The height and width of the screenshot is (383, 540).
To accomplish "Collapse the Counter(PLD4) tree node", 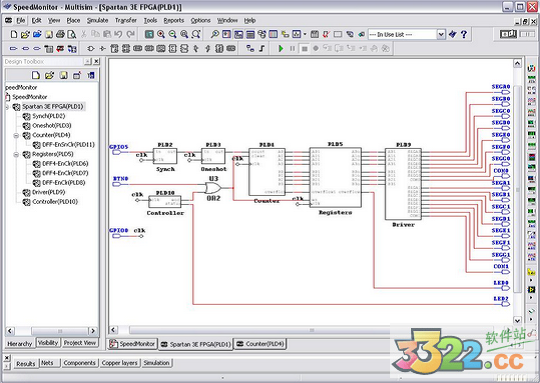I will pyautogui.click(x=16, y=135).
